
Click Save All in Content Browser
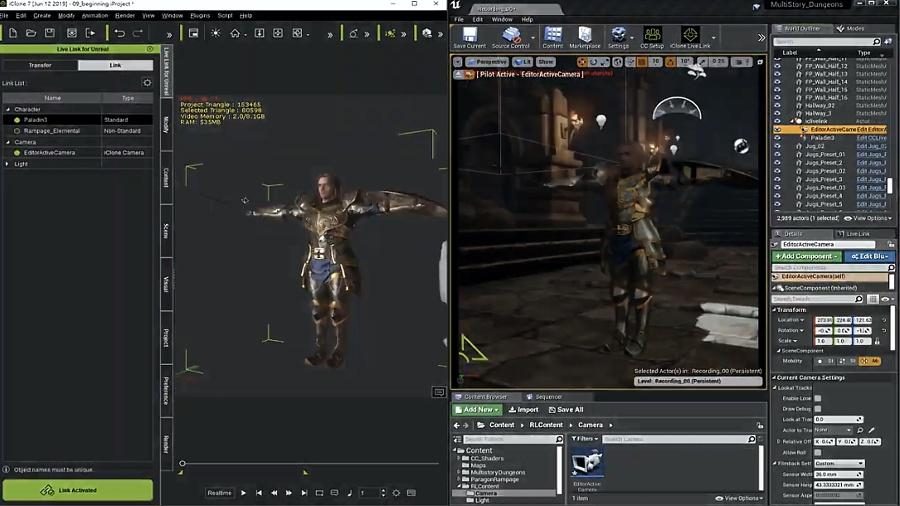pyautogui.click(x=566, y=410)
